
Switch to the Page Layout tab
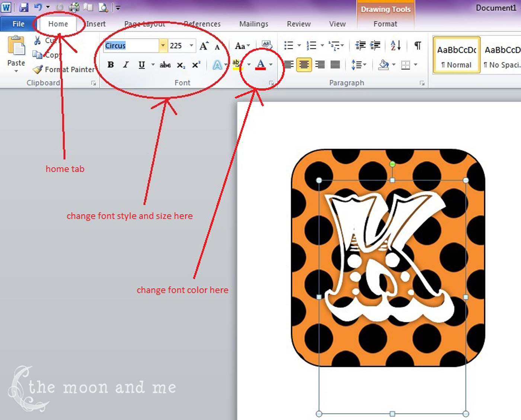click(145, 23)
